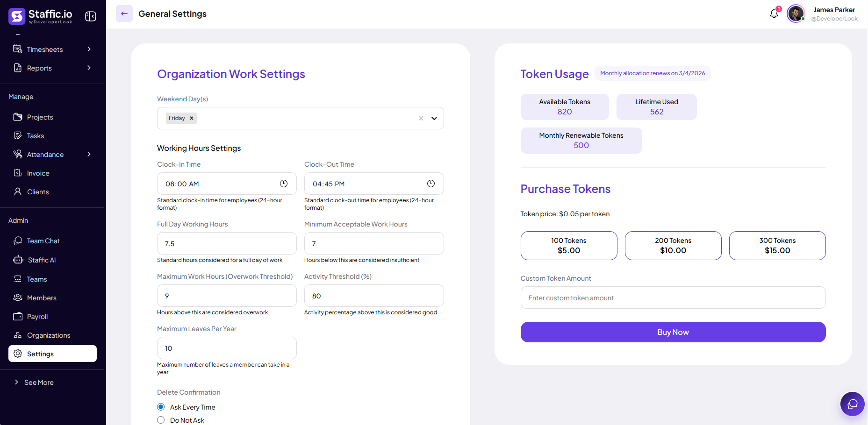Select the 300 Tokens $15.00 package
The image size is (868, 425).
777,246
